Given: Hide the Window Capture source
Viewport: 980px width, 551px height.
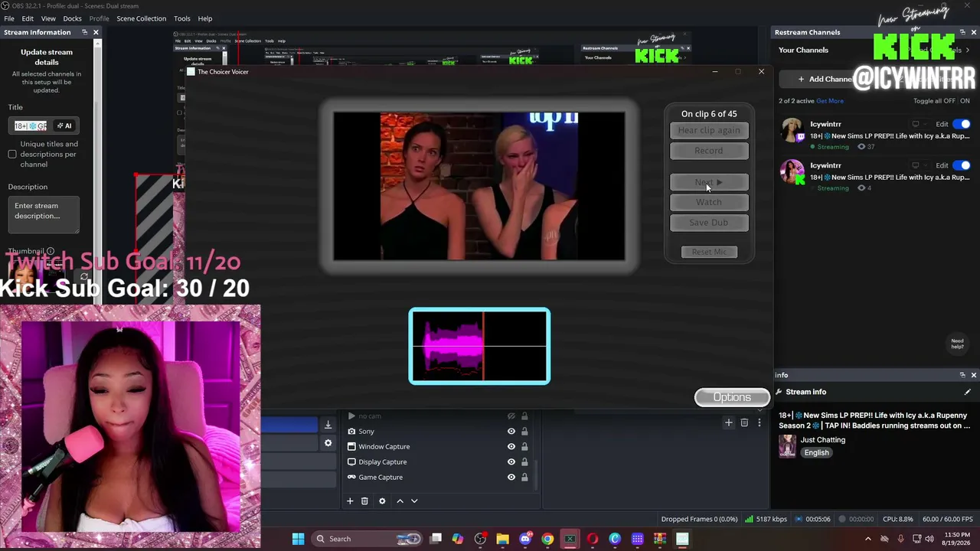Looking at the screenshot, I should 511,447.
